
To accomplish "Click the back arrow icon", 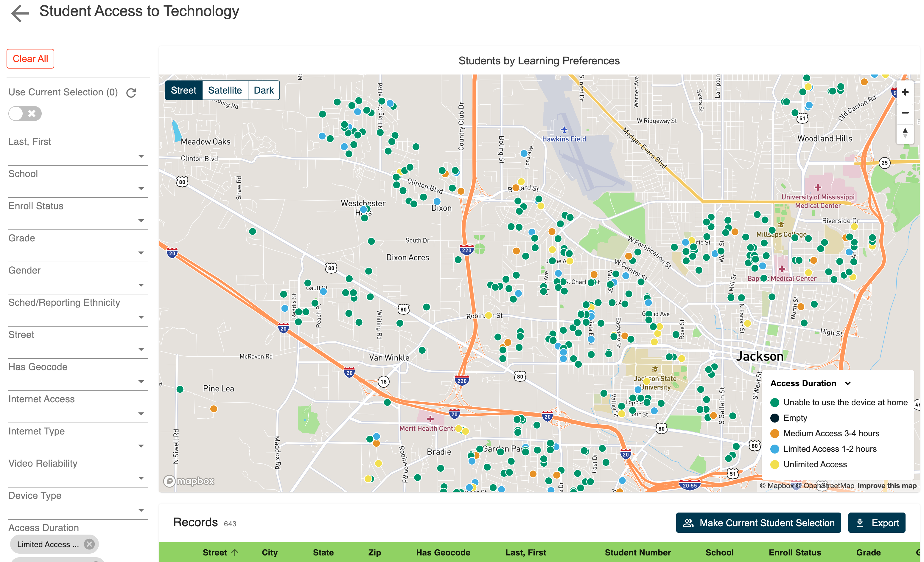I will (20, 13).
